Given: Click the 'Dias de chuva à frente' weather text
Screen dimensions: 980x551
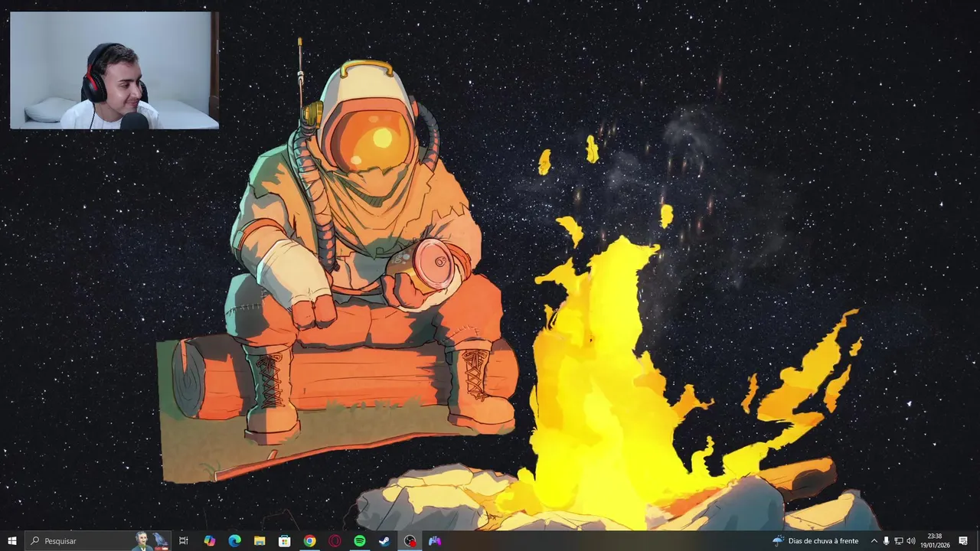Looking at the screenshot, I should [823, 541].
